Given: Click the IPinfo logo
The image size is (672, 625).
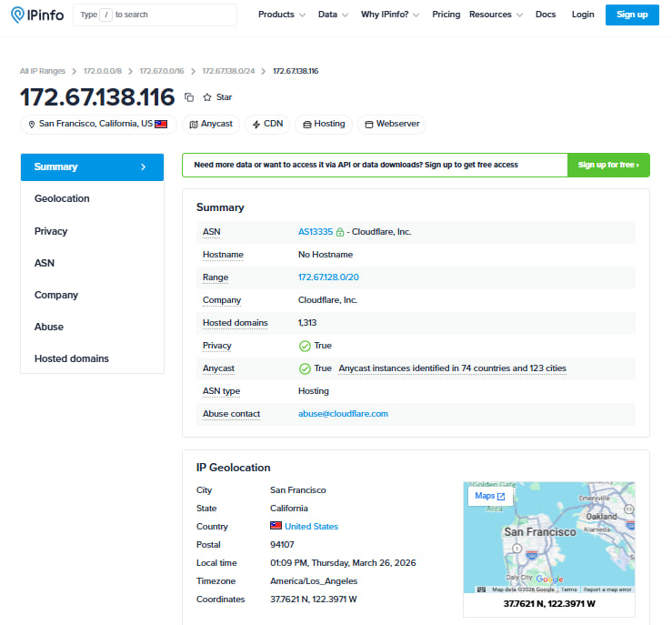Looking at the screenshot, I should pos(37,15).
